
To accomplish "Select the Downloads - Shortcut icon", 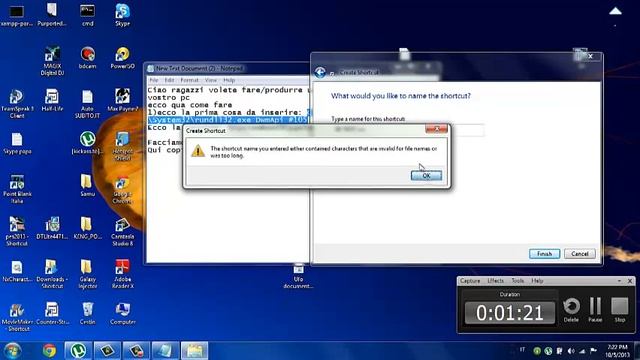I will click(x=52, y=274).
